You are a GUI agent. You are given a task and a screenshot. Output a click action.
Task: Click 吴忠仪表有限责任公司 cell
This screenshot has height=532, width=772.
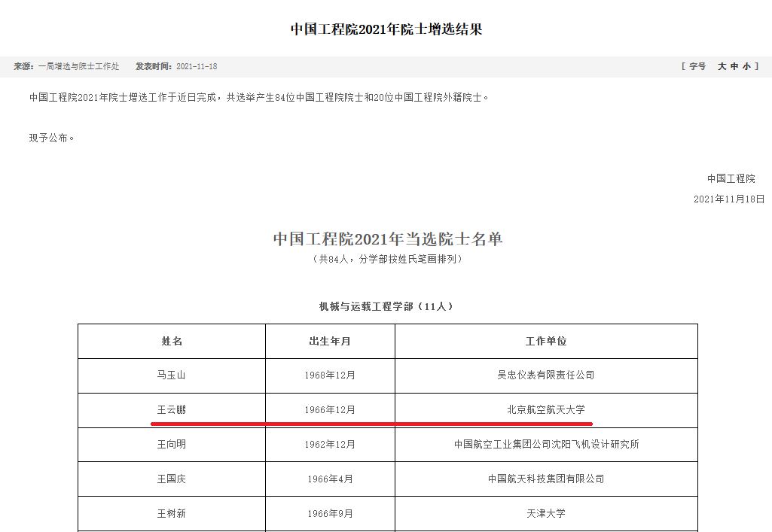point(546,375)
